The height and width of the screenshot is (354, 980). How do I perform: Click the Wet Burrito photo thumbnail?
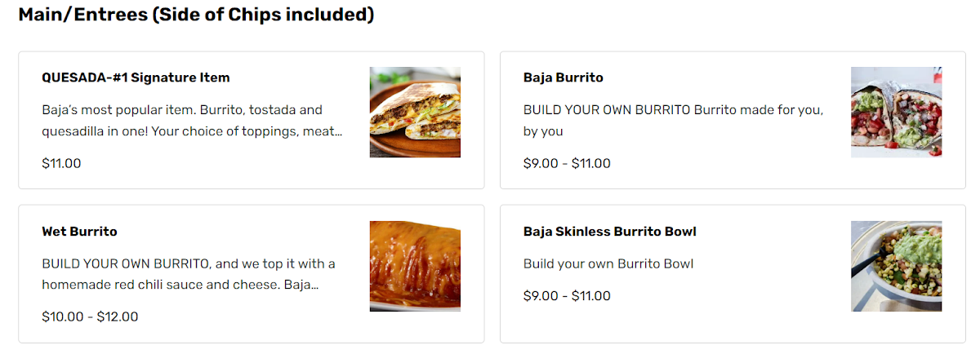pyautogui.click(x=415, y=266)
